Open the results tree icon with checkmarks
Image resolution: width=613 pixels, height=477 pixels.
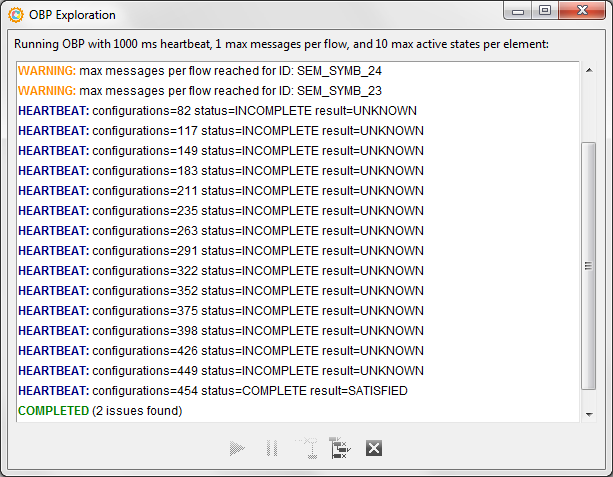click(339, 449)
